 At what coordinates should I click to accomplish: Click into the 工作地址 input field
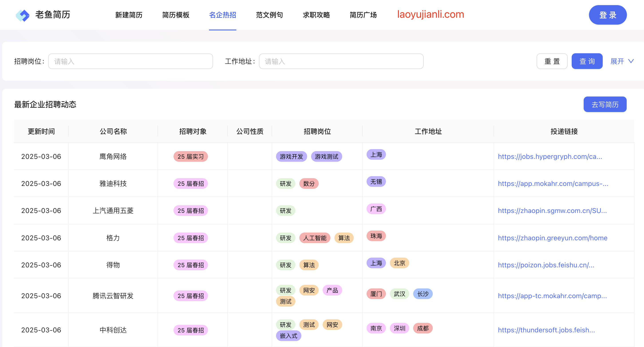click(341, 61)
